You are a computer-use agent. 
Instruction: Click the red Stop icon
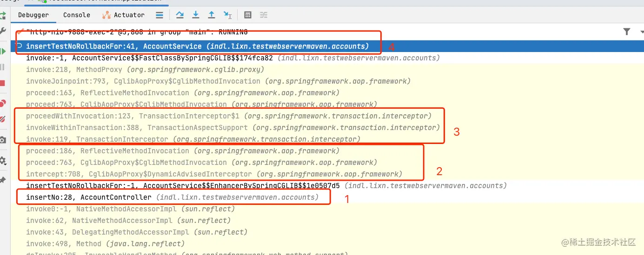tap(2, 83)
